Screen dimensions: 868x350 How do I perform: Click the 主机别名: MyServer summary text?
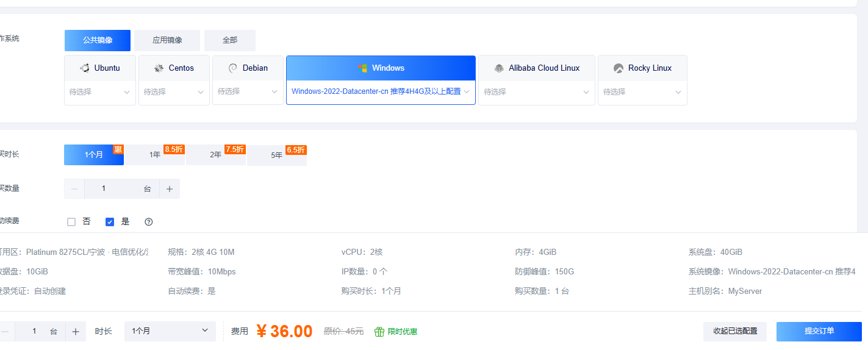725,291
